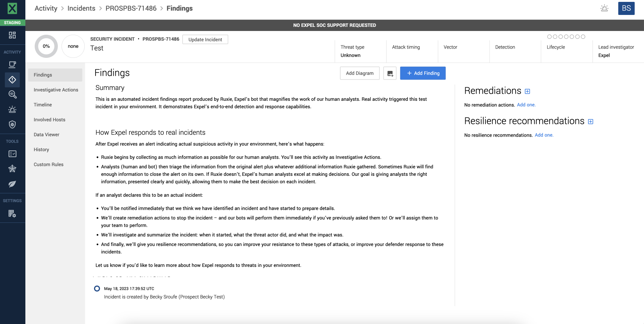644x324 pixels.
Task: Click the first Lifecycle stage circle
Action: 549,37
